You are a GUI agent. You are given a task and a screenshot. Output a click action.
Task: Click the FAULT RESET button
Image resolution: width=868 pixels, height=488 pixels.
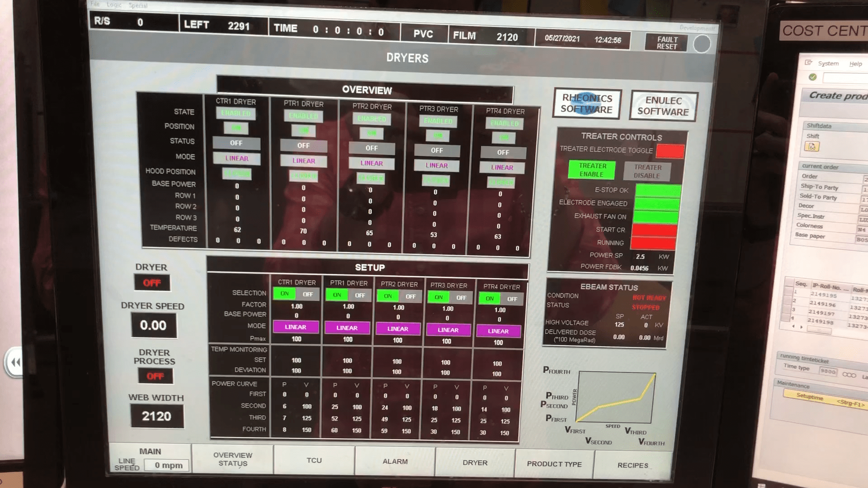tap(666, 43)
